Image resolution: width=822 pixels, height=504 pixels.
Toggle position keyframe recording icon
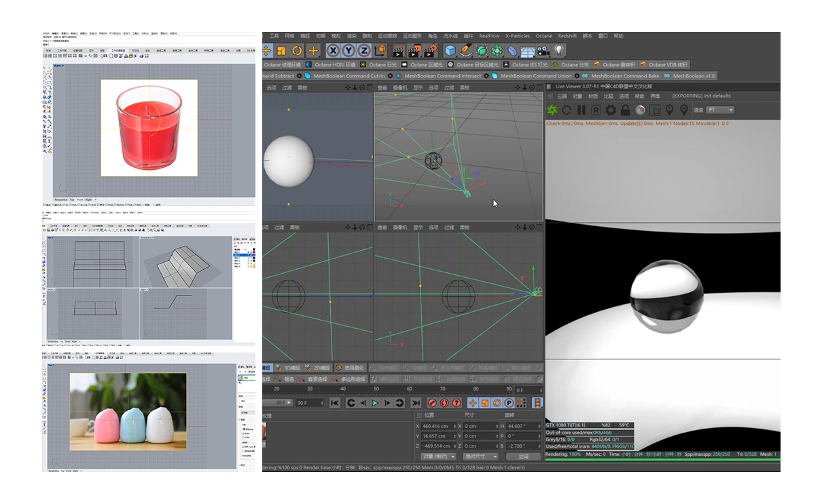[x=473, y=403]
